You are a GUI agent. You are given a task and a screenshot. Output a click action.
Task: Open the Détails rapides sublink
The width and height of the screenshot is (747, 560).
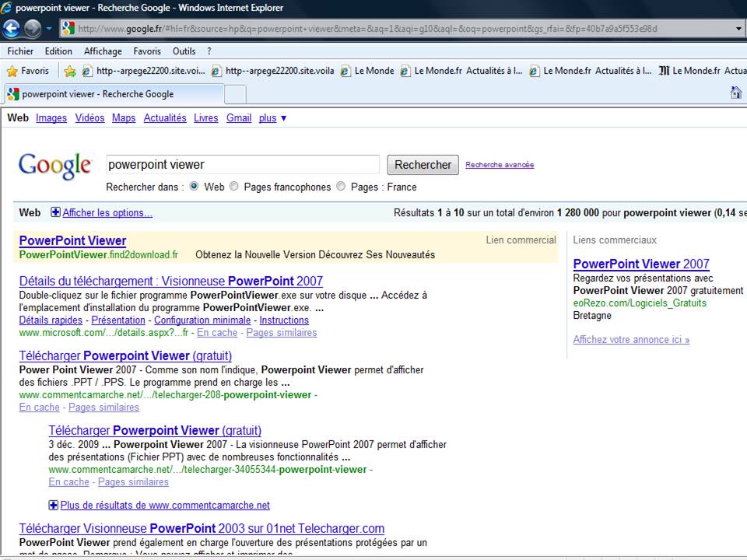51,320
